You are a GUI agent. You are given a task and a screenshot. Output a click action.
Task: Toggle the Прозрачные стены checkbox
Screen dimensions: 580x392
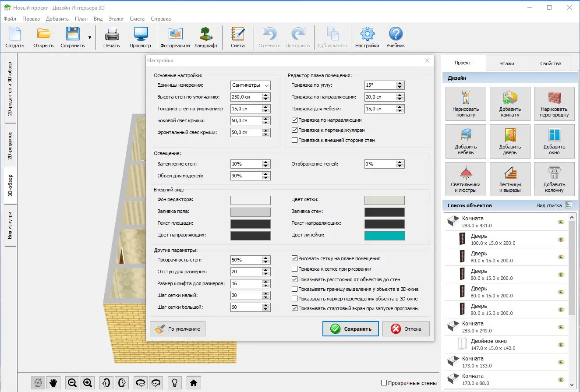tap(384, 383)
